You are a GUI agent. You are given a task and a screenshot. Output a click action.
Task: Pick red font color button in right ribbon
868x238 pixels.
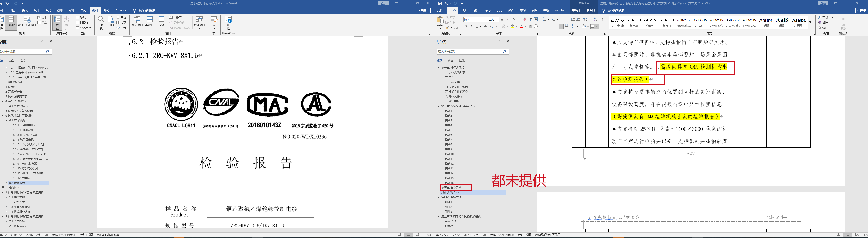(521, 26)
